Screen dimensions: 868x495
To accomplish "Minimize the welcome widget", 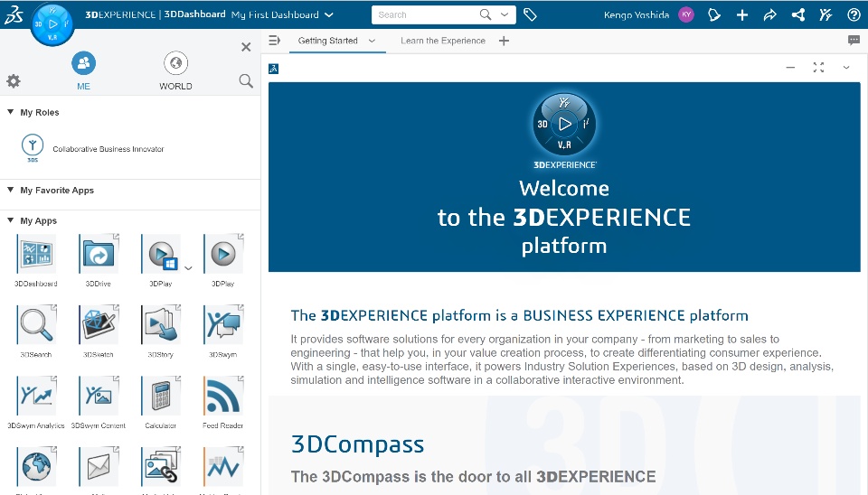I will [x=790, y=68].
